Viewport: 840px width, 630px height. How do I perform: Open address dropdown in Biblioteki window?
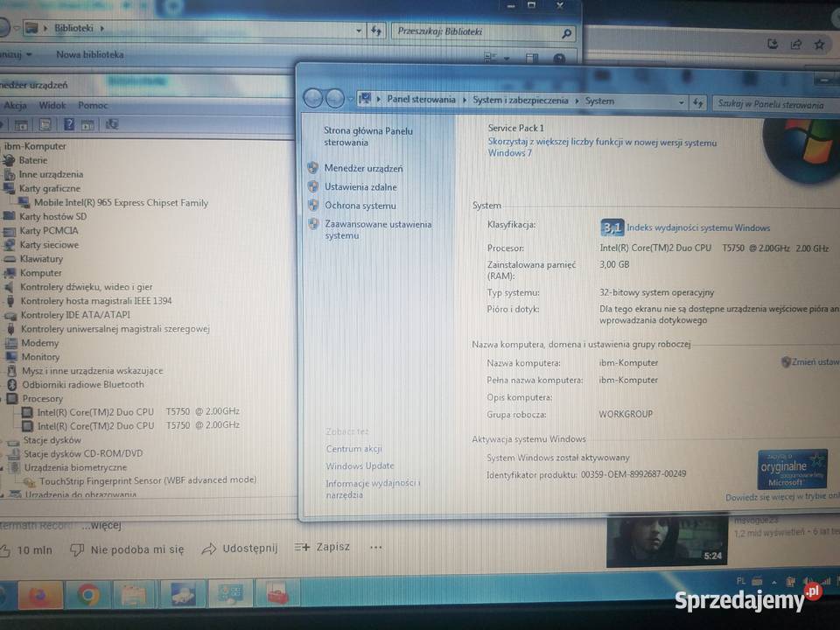click(x=359, y=31)
